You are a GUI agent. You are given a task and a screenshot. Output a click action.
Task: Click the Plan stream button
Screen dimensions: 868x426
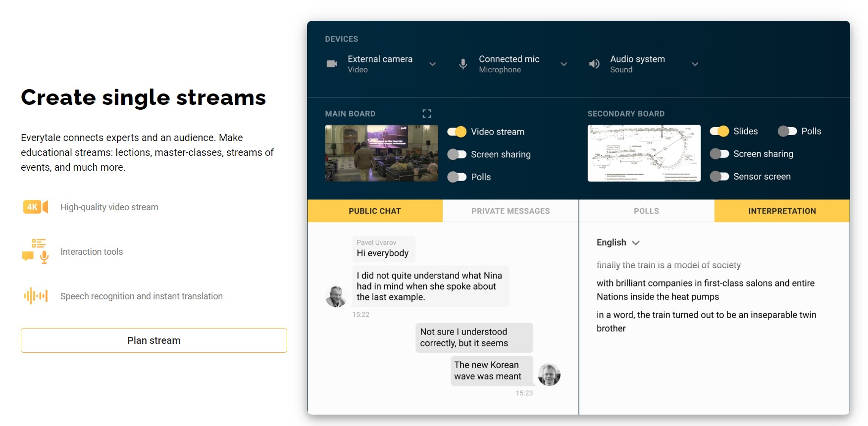(x=154, y=340)
